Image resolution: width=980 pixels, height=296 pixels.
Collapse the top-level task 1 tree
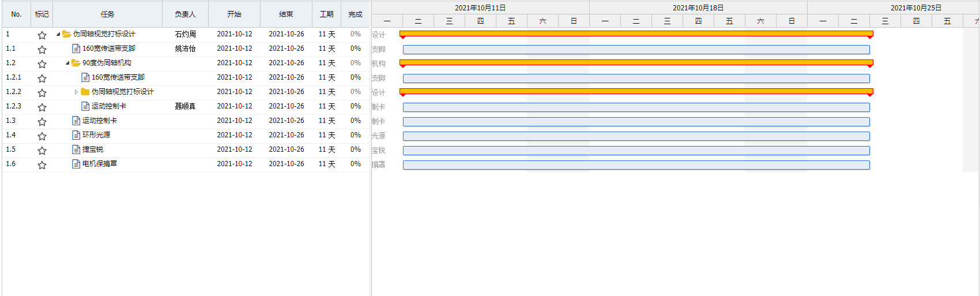click(x=58, y=35)
